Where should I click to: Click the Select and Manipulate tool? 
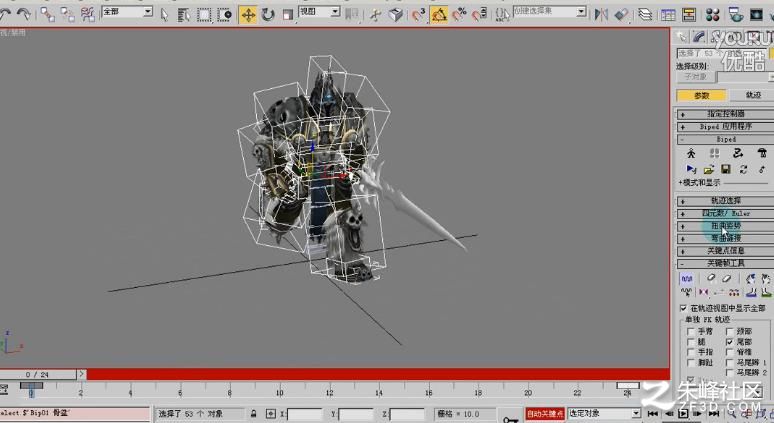pyautogui.click(x=376, y=15)
